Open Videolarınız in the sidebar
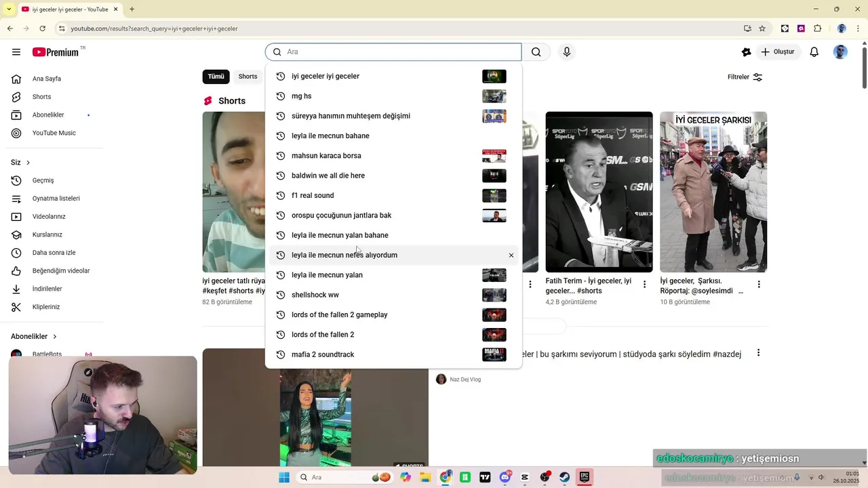868x488 pixels. 47,217
